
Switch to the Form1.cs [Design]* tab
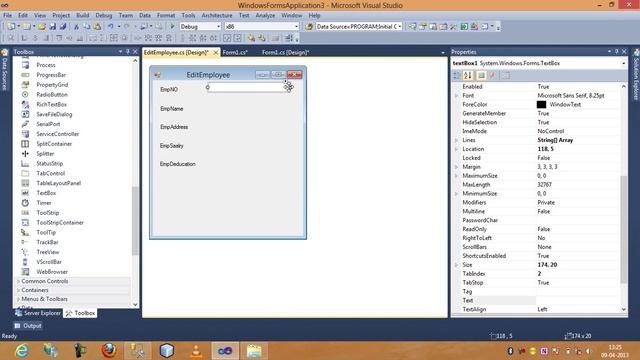285,52
